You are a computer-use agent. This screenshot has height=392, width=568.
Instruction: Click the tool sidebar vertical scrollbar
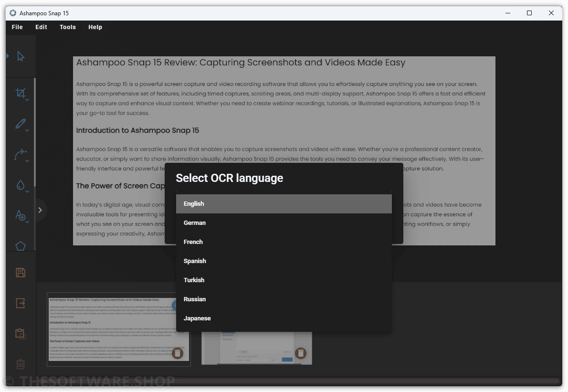tap(35, 132)
